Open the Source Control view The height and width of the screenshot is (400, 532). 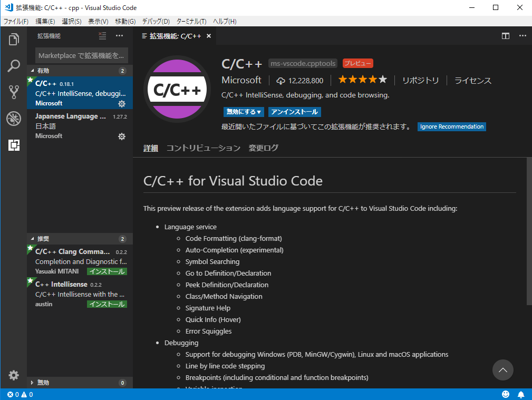[14, 92]
